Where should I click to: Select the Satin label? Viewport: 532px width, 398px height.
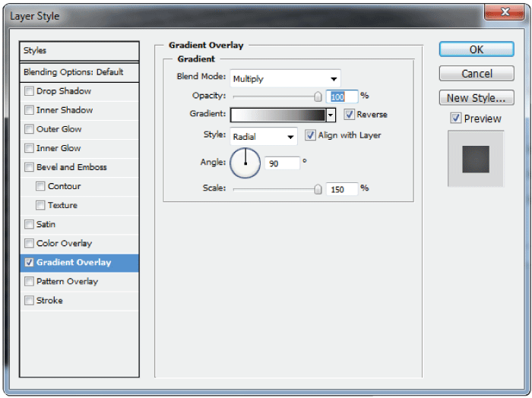[46, 224]
